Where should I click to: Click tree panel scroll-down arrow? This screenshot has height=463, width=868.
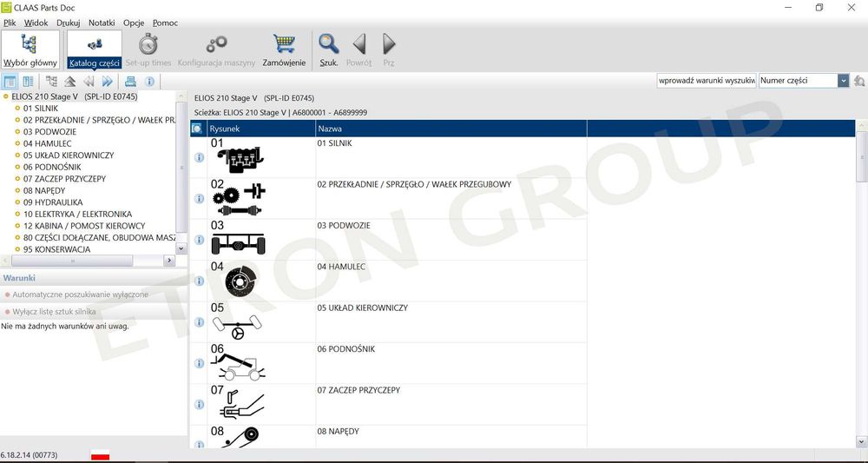tap(181, 248)
